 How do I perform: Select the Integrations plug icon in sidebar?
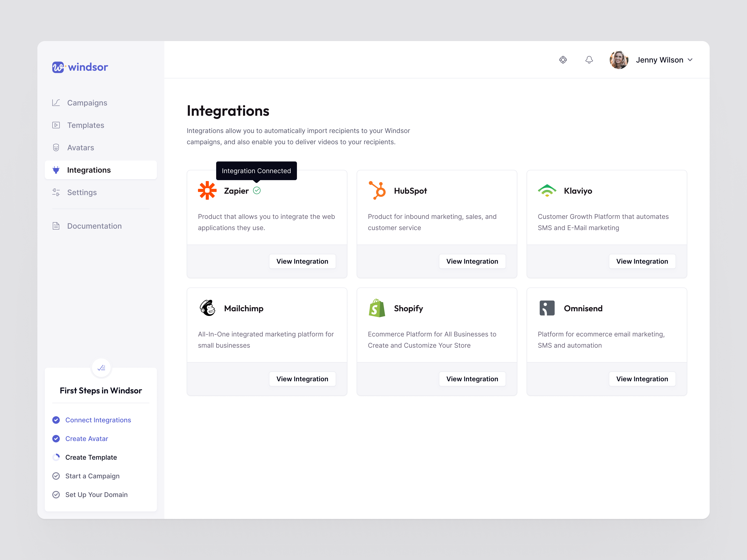pyautogui.click(x=56, y=170)
